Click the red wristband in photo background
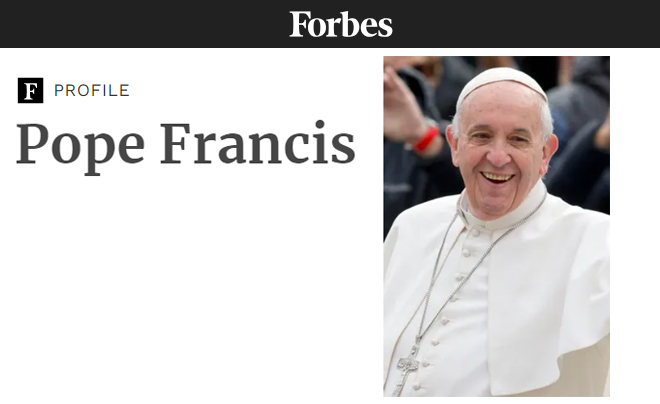The height and width of the screenshot is (404, 660). [427, 139]
